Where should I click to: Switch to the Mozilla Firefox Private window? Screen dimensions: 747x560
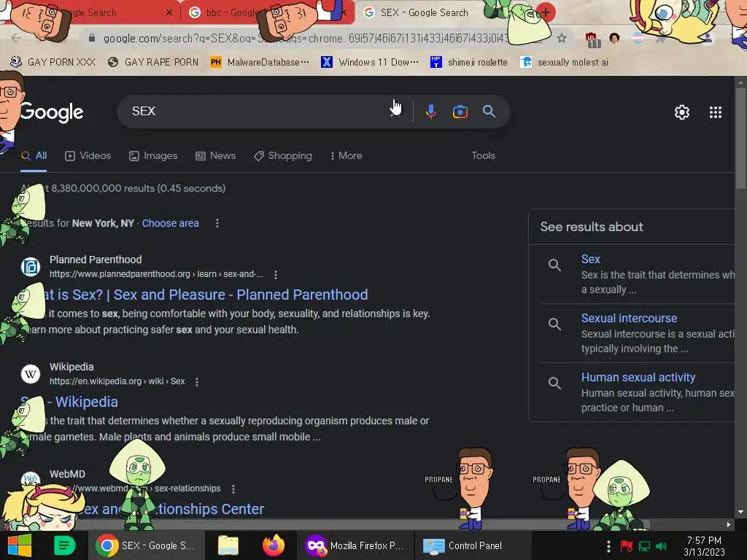coord(355,545)
